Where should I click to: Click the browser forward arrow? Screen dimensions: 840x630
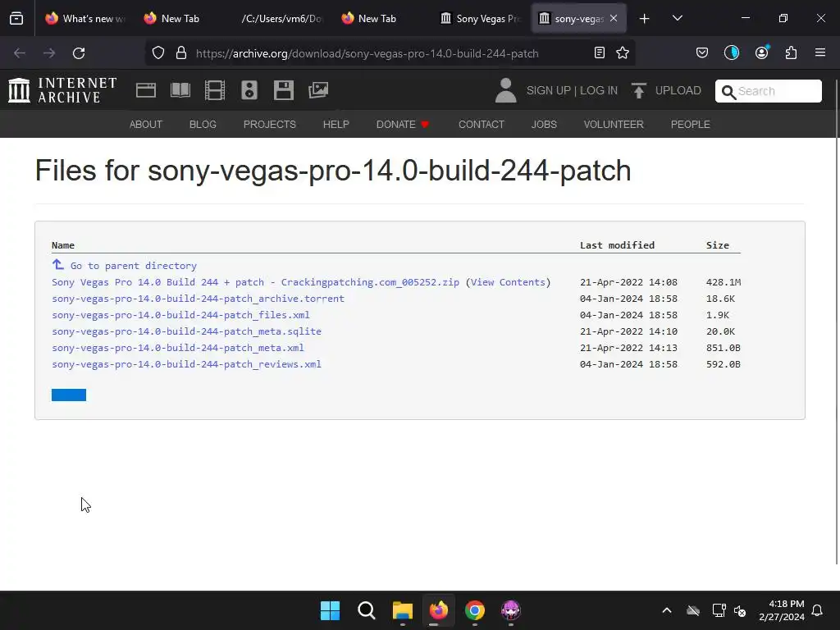(x=49, y=53)
